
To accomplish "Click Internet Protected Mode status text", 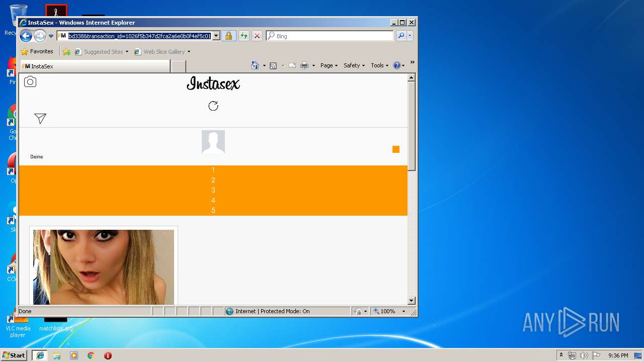I will coord(272,311).
